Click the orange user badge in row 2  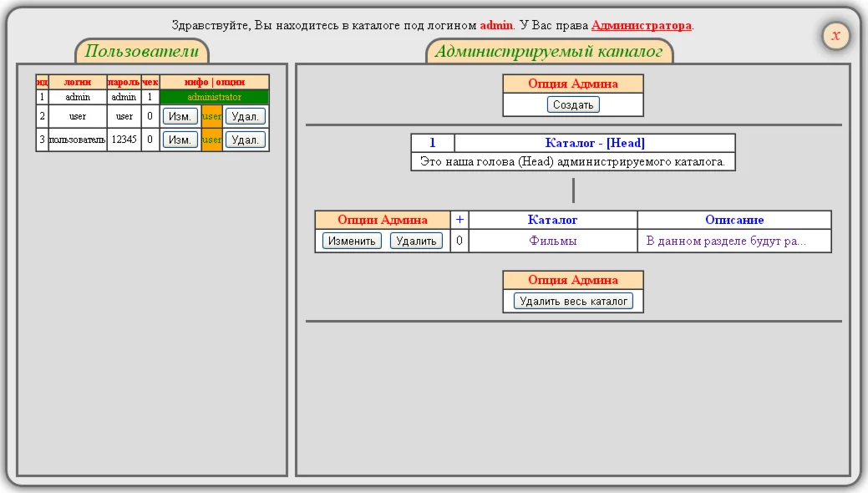tap(211, 116)
